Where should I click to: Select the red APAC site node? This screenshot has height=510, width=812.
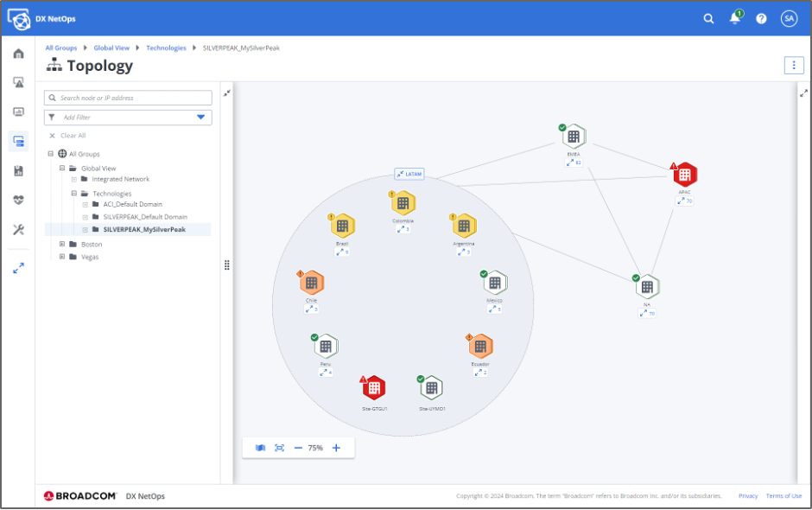(684, 175)
